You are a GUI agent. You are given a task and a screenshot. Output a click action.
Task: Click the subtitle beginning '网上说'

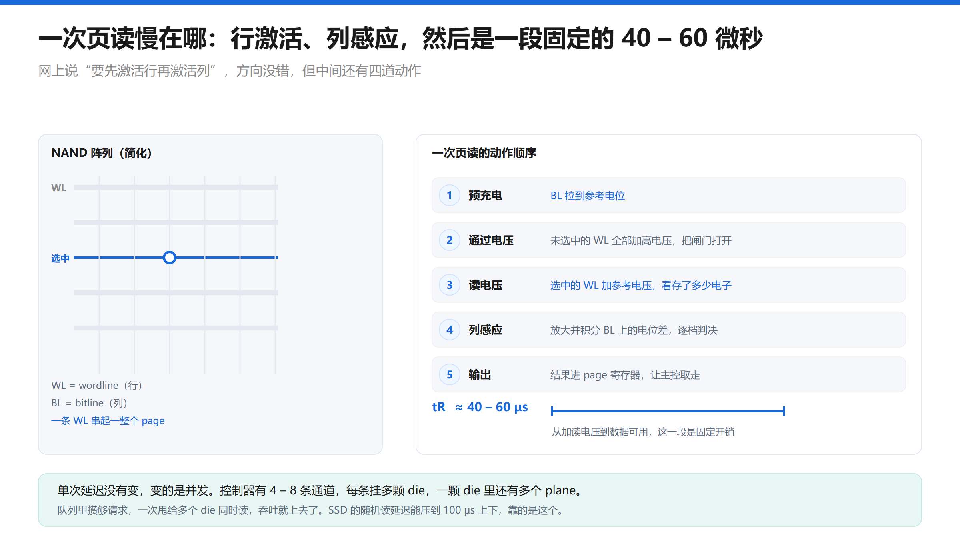click(x=230, y=71)
